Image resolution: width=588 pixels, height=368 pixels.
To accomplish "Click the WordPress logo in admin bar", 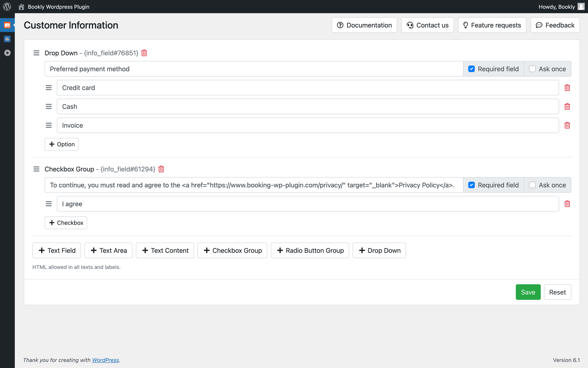I will pyautogui.click(x=7, y=6).
